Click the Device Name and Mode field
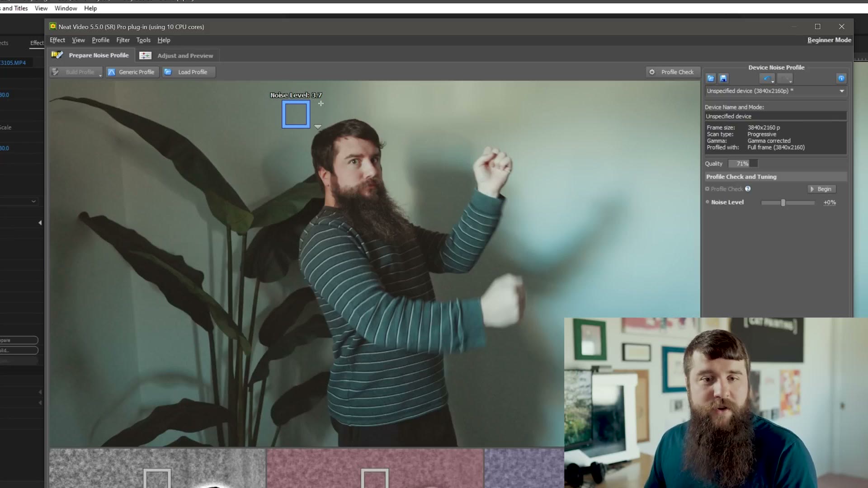Screen dimensions: 868x488 tap(776, 116)
